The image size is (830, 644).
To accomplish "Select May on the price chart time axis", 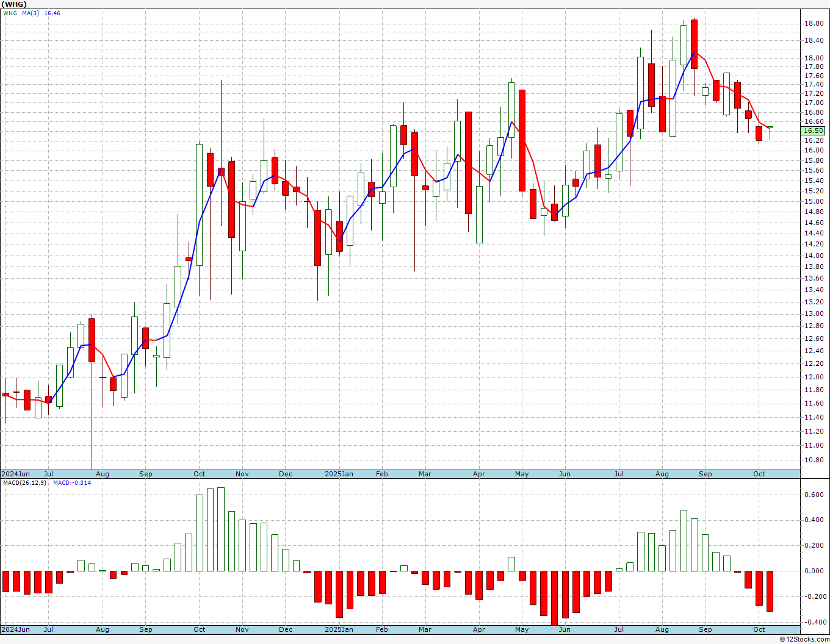I will (522, 474).
